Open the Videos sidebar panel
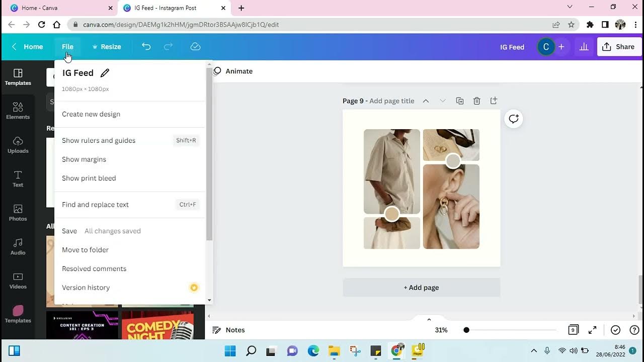Viewport: 644px width, 362px height. click(18, 281)
